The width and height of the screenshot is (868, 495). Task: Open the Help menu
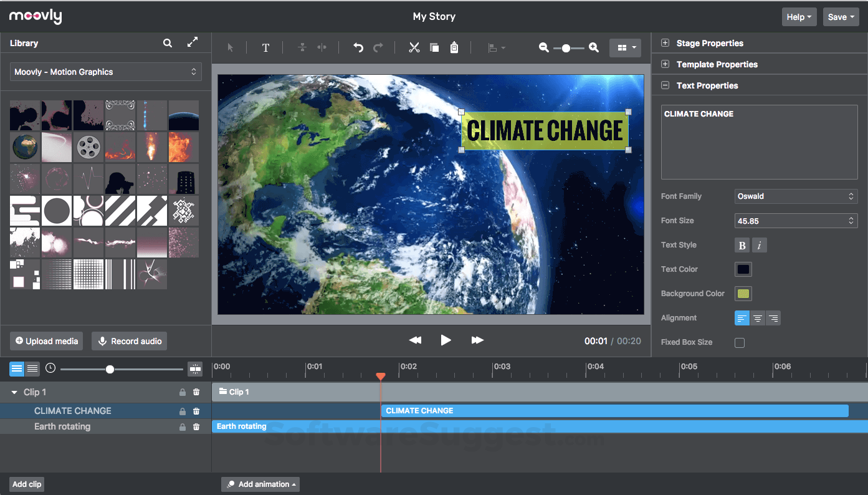coord(799,17)
